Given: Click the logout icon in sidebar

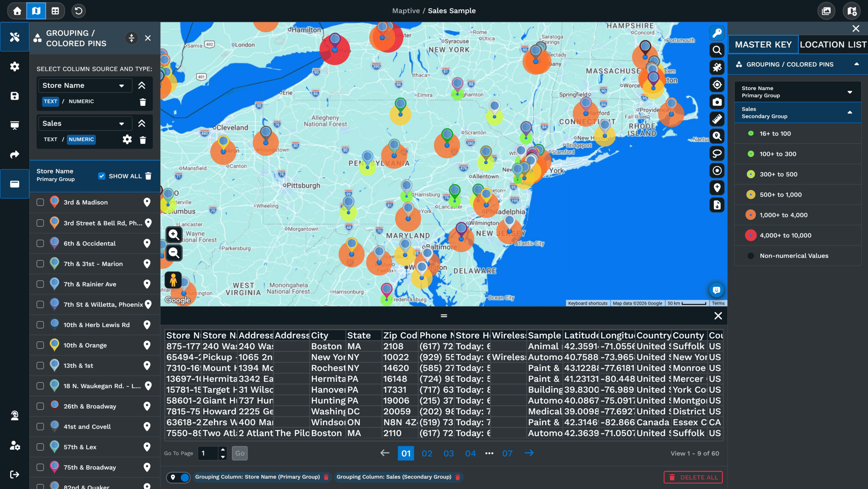Looking at the screenshot, I should point(15,474).
